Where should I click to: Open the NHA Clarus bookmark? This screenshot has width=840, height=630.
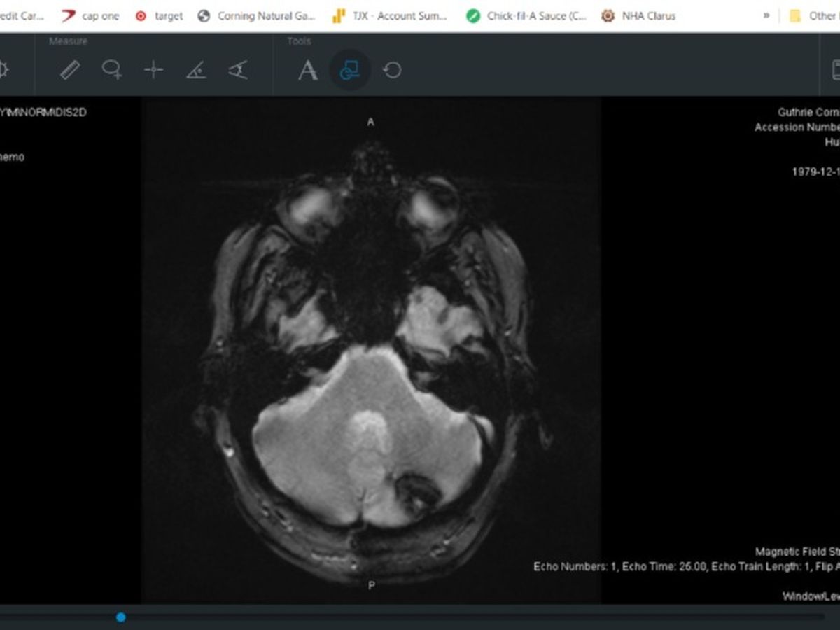point(638,15)
